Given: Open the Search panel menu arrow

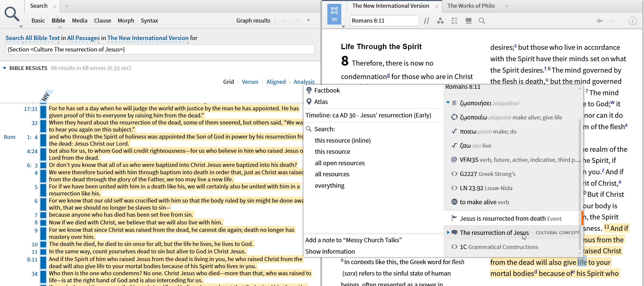Looking at the screenshot, I should coord(21,27).
